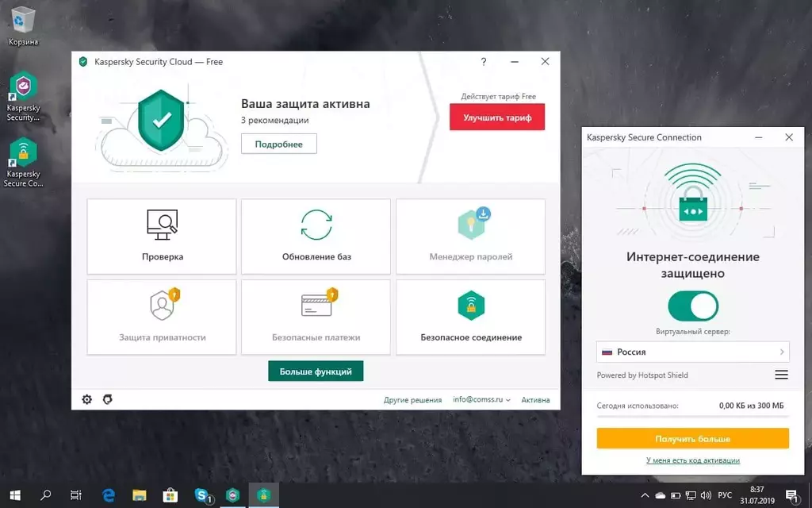This screenshot has height=508, width=812.
Task: Open Skype from the taskbar
Action: pyautogui.click(x=202, y=495)
